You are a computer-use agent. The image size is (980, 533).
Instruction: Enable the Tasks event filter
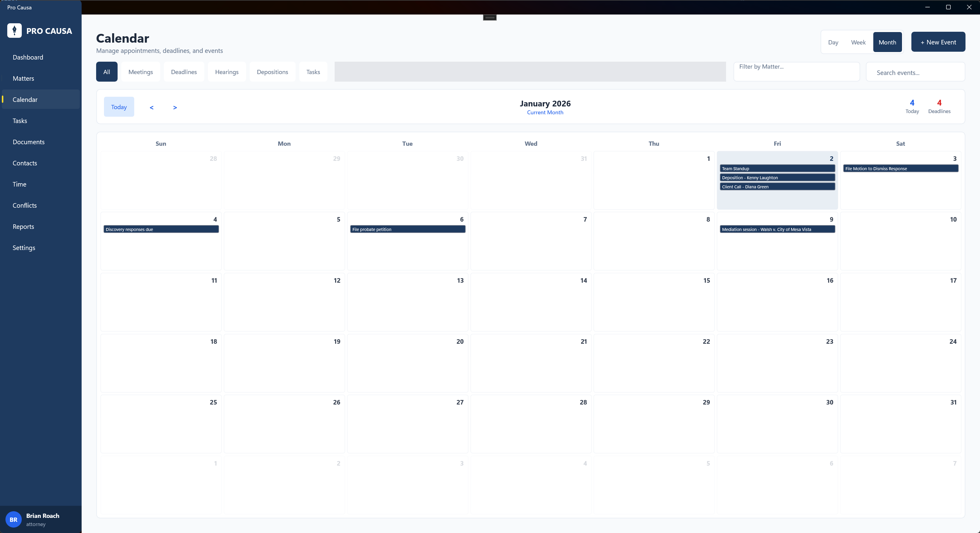[313, 72]
